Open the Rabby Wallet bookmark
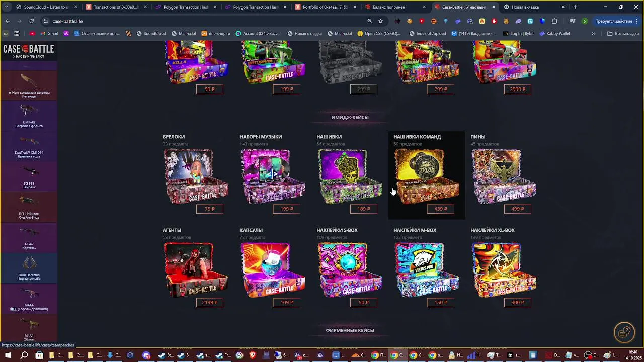 554,34
